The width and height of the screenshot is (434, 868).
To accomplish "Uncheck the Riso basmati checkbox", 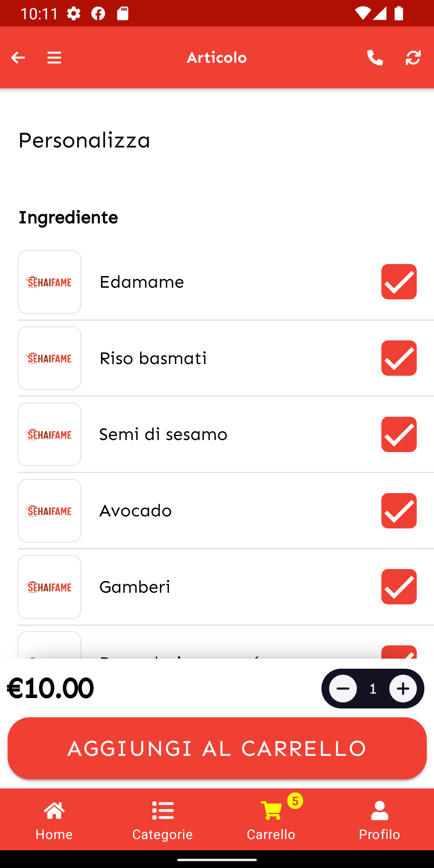I will [x=399, y=358].
